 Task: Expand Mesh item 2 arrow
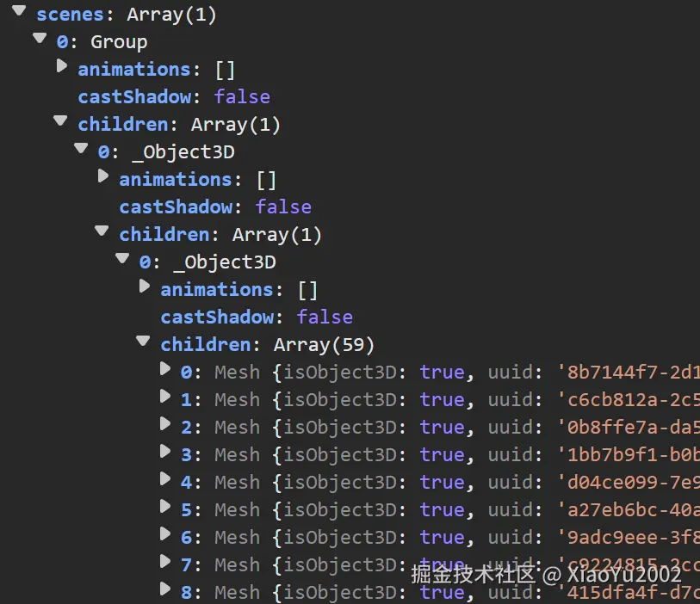[x=165, y=424]
